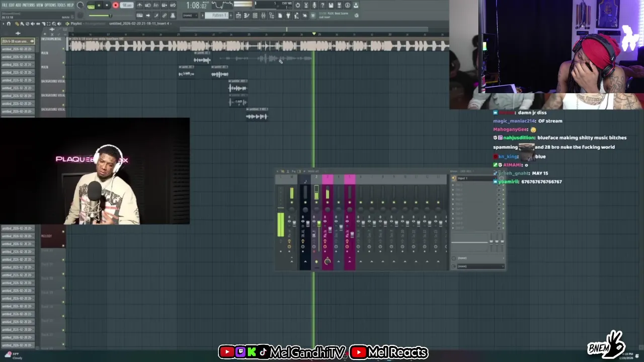Click the audio editor microphone icon
Screen dimensions: 644x362
pyautogui.click(x=314, y=5)
